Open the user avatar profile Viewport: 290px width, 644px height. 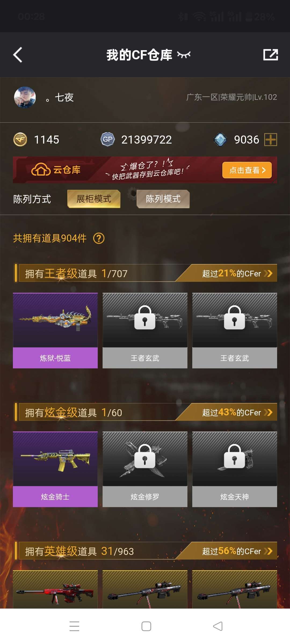click(25, 97)
